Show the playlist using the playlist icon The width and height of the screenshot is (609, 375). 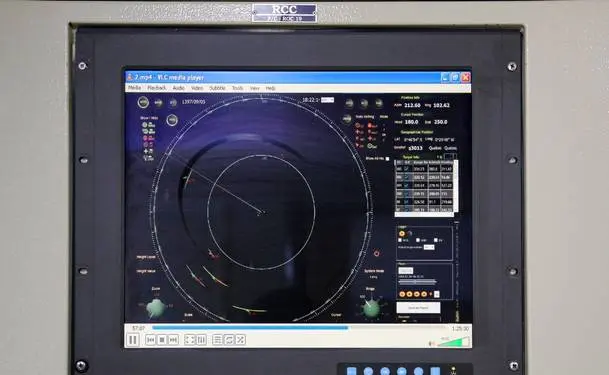(x=218, y=340)
